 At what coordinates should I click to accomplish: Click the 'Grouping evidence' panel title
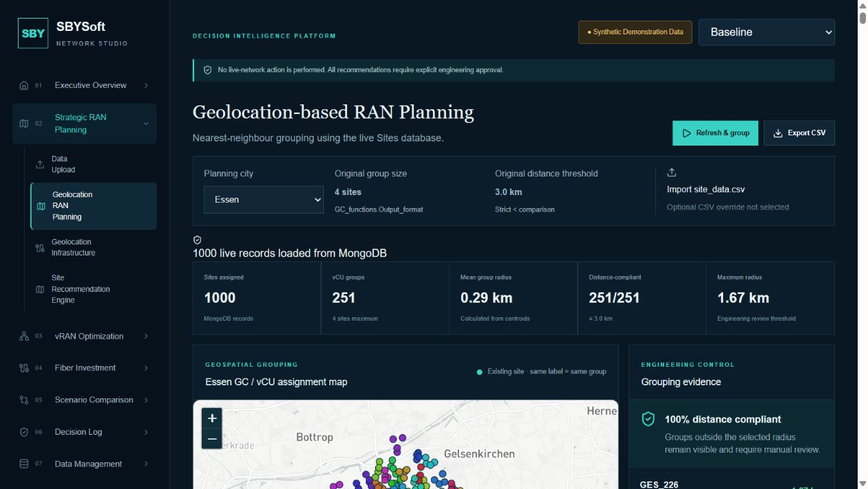pos(681,382)
